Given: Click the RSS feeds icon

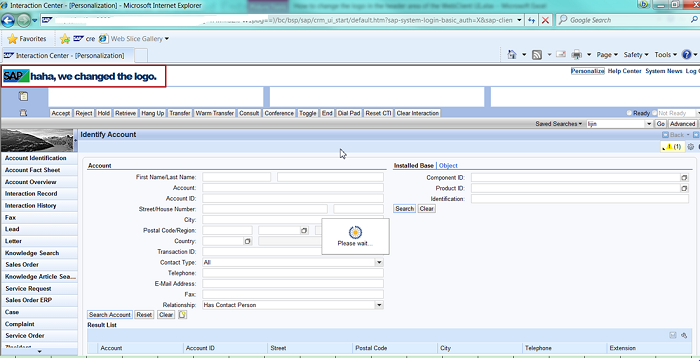Looking at the screenshot, I should click(x=537, y=55).
